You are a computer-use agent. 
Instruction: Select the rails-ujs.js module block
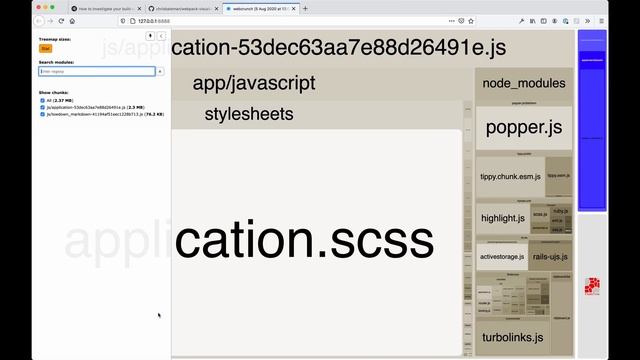[x=550, y=257]
